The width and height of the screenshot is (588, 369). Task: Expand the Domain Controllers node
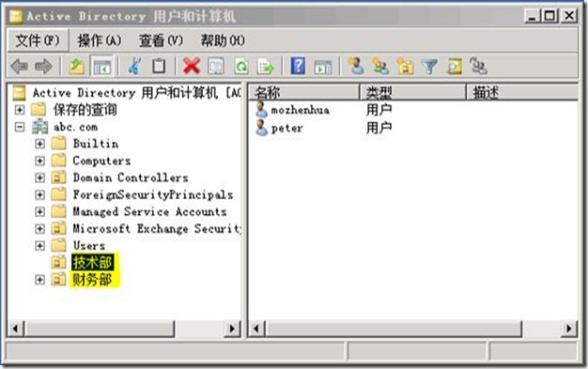(x=39, y=177)
